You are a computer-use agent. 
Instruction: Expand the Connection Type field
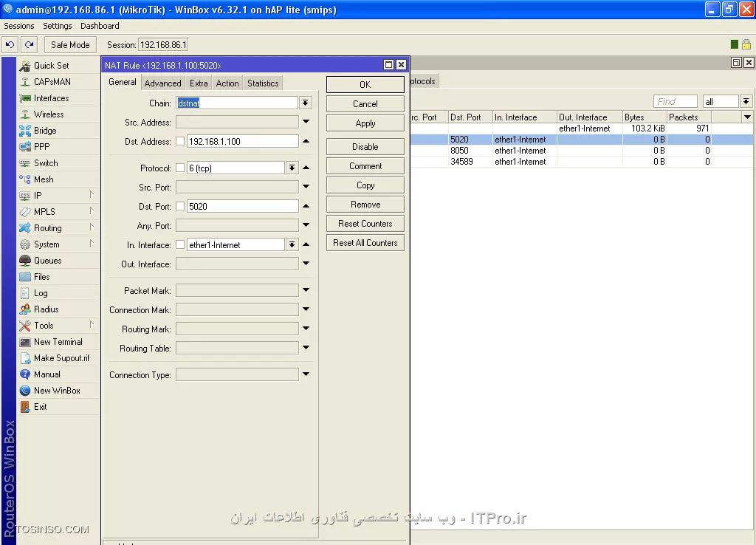(x=306, y=374)
